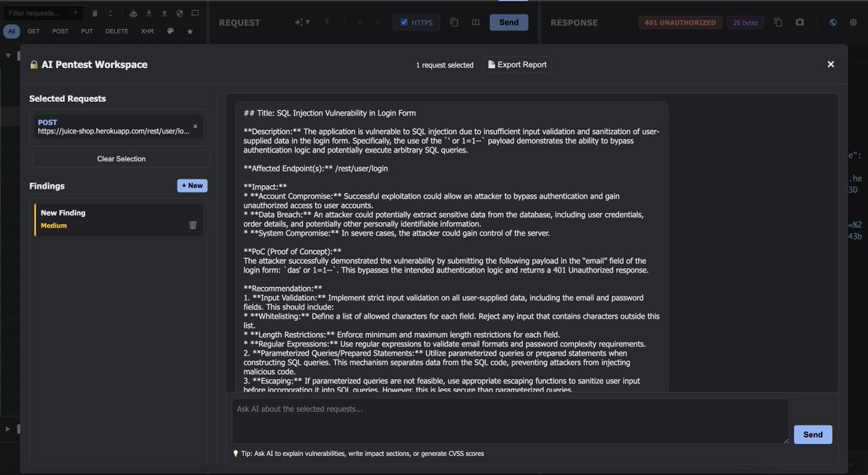Click the star favorites filter icon
868x475 pixels.
pyautogui.click(x=190, y=31)
